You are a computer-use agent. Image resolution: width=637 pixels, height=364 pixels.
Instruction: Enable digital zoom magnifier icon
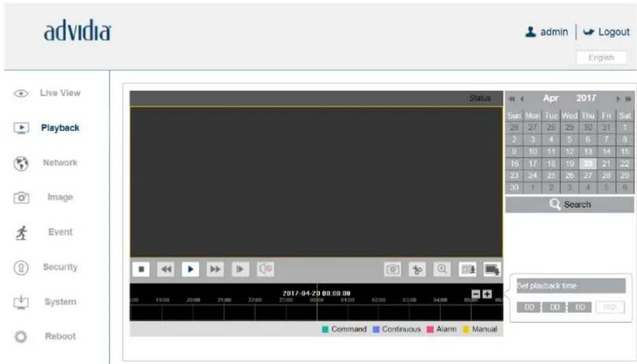tap(442, 269)
